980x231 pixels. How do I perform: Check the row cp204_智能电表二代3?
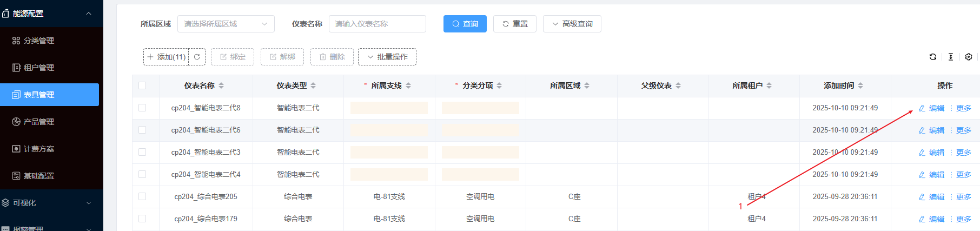(x=142, y=152)
